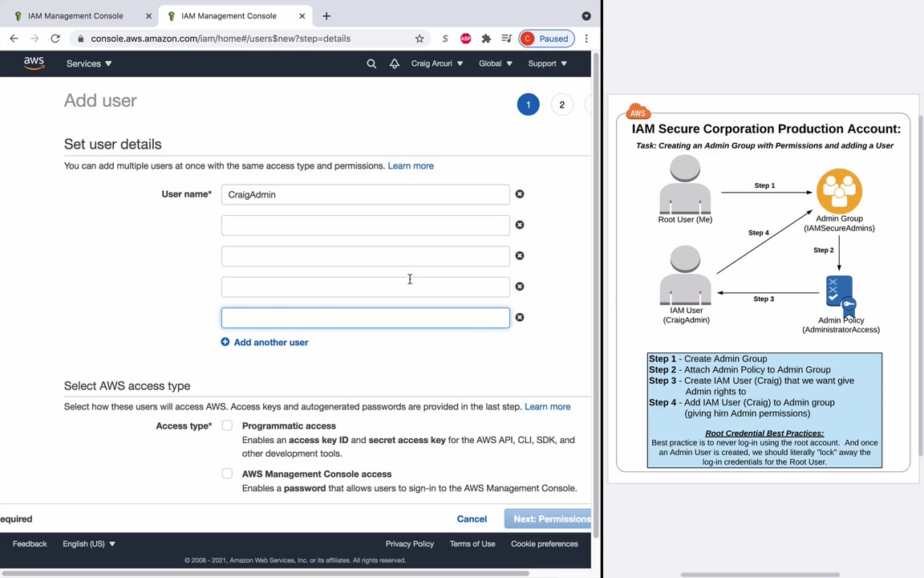The image size is (924, 578).
Task: Open the Chrome three-dot menu
Action: point(586,39)
